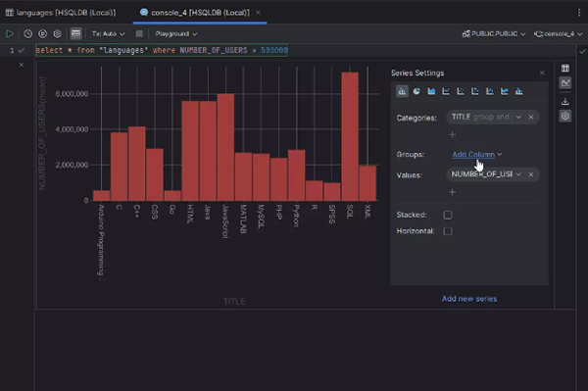The height and width of the screenshot is (391, 588).
Task: Click the NUMBER_OF_USERS(mean) y-axis title
Action: tap(42, 133)
